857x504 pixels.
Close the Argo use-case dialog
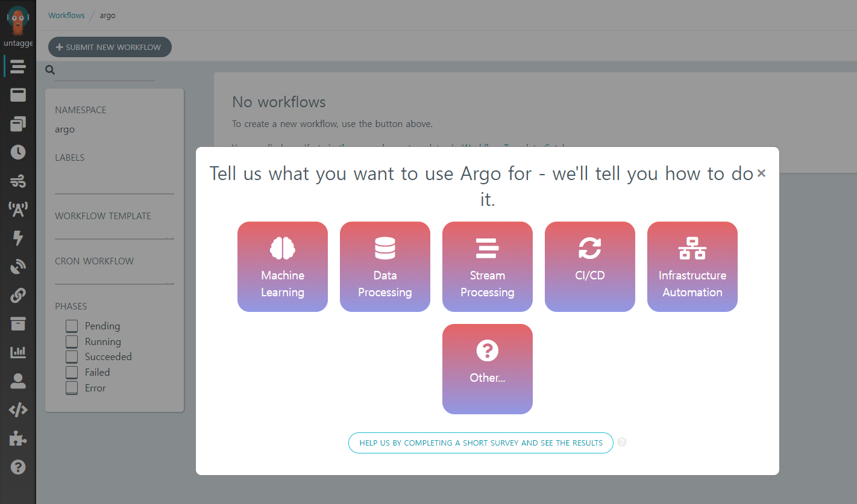pyautogui.click(x=761, y=173)
